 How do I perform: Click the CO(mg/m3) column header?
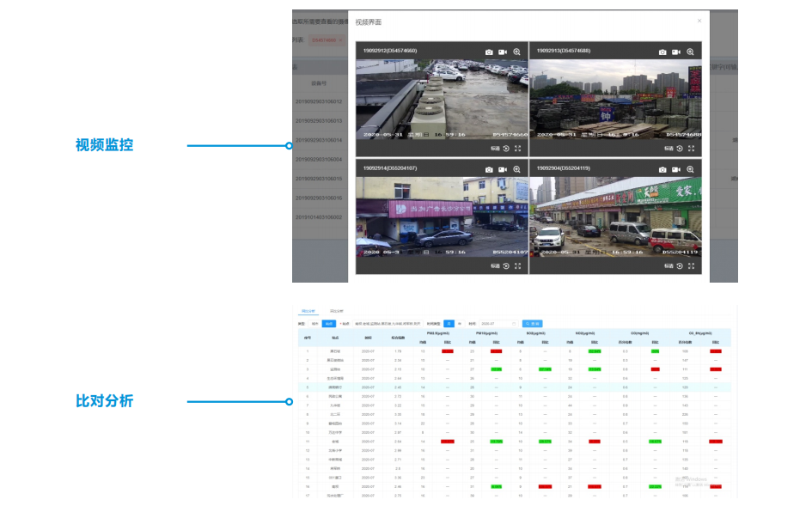(639, 333)
